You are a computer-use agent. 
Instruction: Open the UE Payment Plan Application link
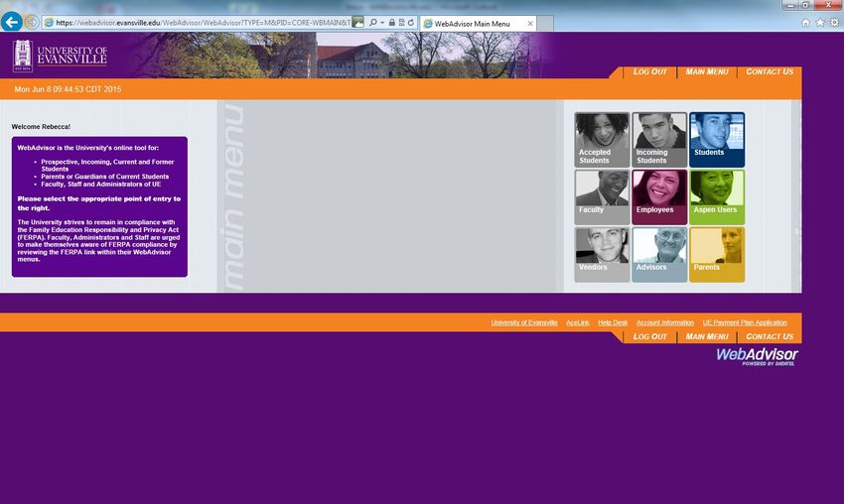coord(745,322)
